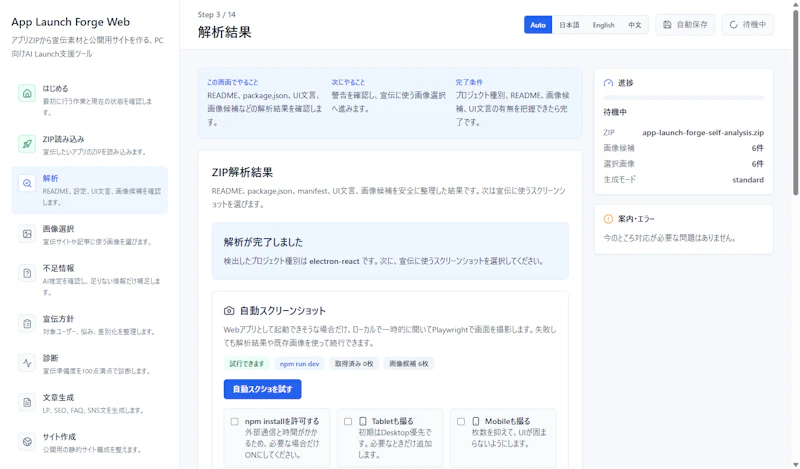Click the ZIP解析結果 heading
800x469 pixels.
[x=242, y=172]
